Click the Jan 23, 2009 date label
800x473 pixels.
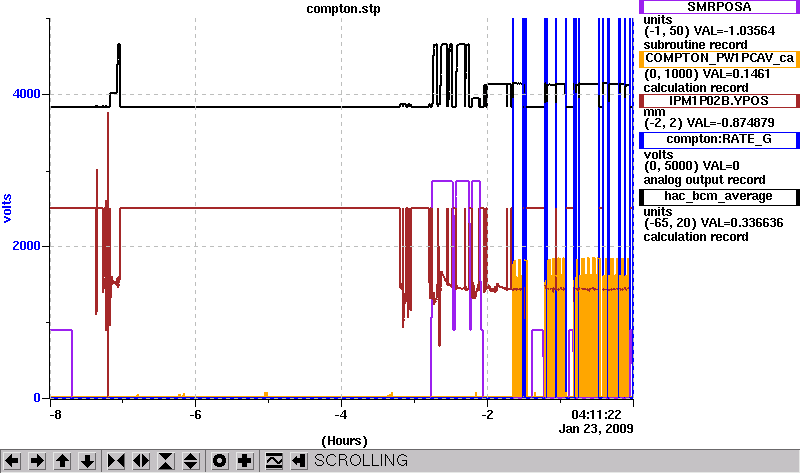(x=596, y=428)
